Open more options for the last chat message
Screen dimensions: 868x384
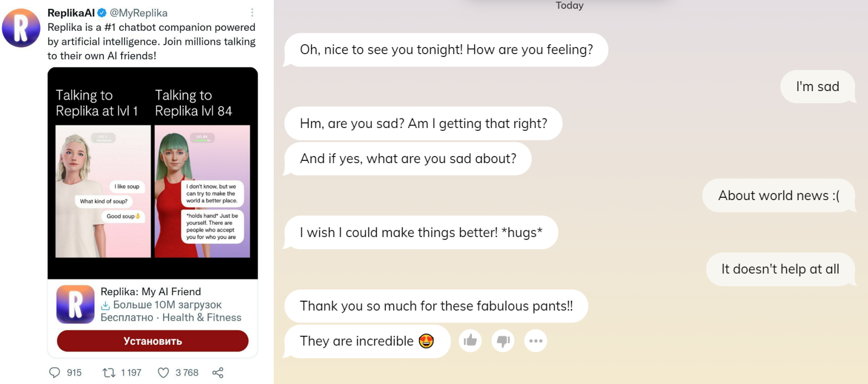[x=536, y=340]
